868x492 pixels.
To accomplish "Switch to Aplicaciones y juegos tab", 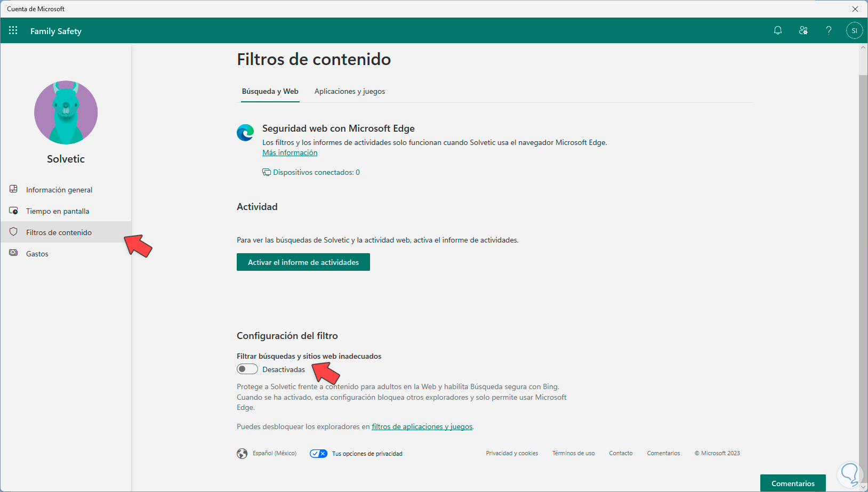I will (x=350, y=91).
